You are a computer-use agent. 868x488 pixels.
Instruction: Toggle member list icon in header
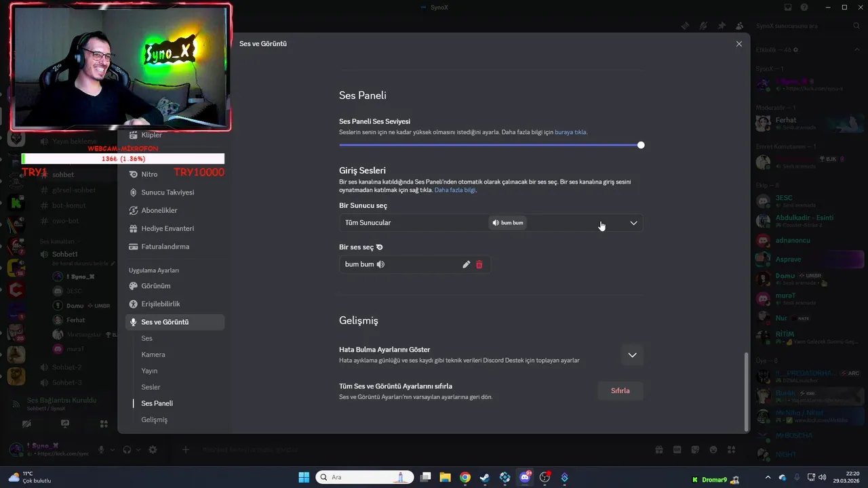(x=739, y=26)
